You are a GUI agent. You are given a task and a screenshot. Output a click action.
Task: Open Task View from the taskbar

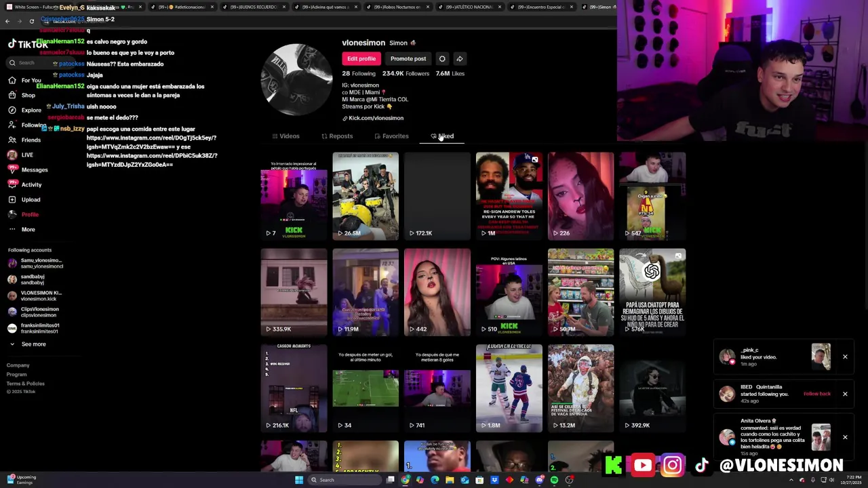point(390,480)
